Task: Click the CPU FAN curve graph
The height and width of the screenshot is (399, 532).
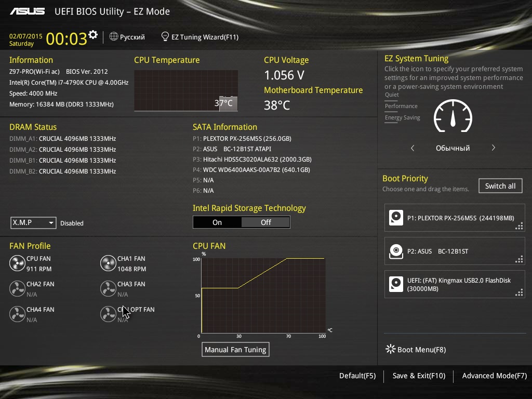Action: 263,296
